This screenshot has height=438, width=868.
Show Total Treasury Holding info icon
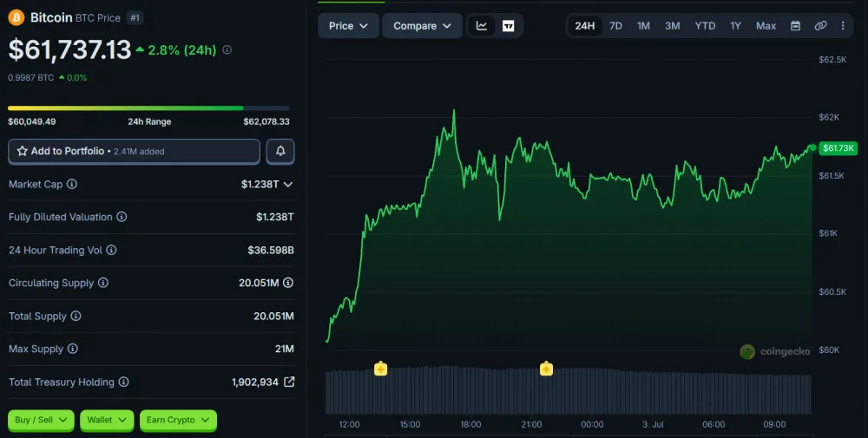point(124,382)
